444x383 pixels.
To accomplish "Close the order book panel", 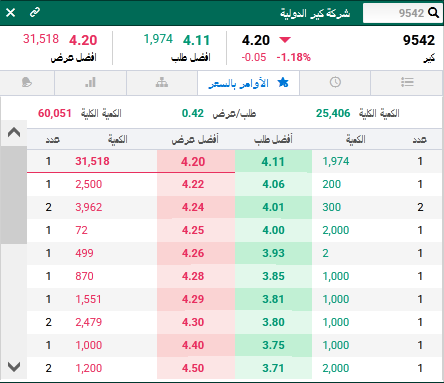I will pyautogui.click(x=11, y=13).
